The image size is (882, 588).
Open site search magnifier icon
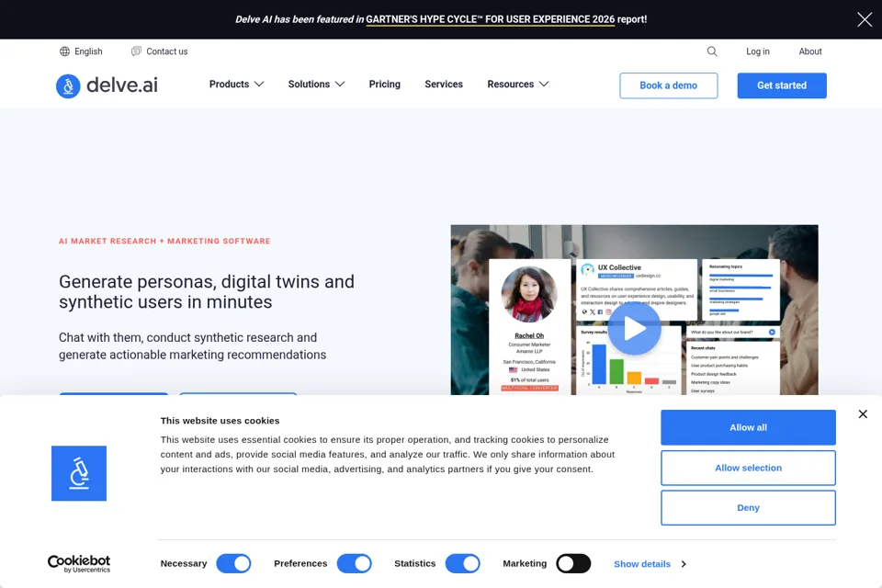[712, 51]
